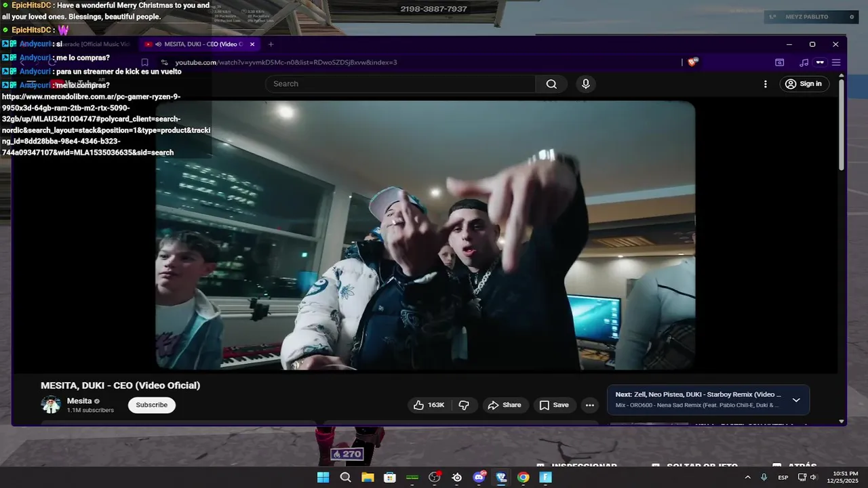Focus the YouTube Search field
The width and height of the screenshot is (868, 488).
pos(401,84)
